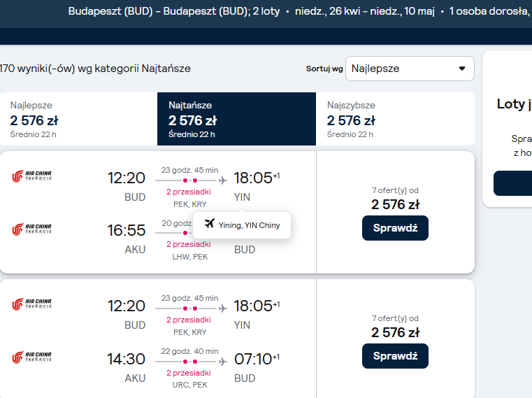Screen dimensions: 532x398
Task: Click Sprawdź for the first flight offer
Action: [x=395, y=228]
